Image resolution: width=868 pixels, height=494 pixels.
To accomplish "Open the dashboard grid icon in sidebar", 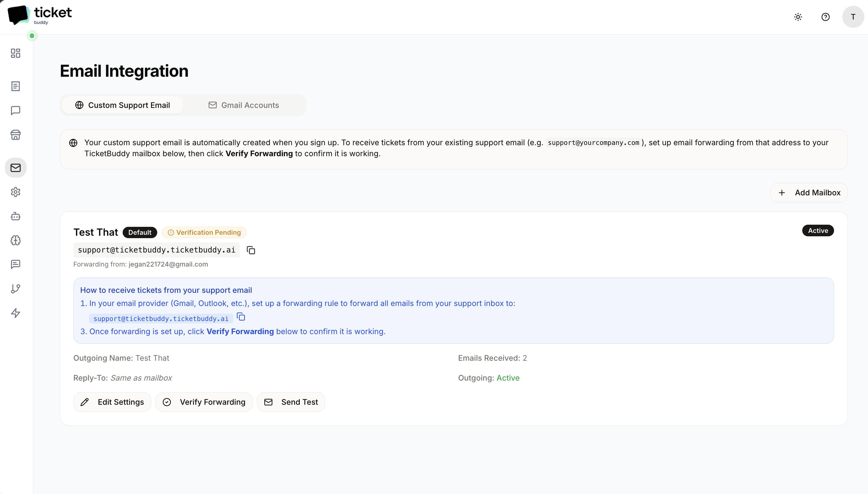I will point(15,53).
